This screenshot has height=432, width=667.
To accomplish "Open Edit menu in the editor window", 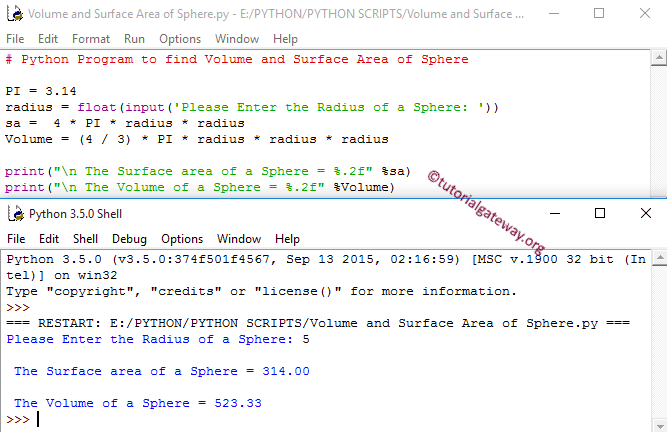I will click(x=48, y=39).
